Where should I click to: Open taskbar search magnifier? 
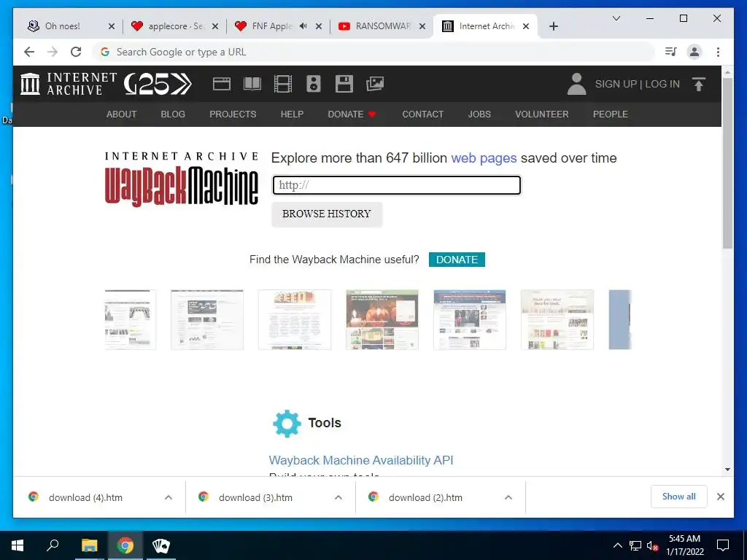(x=53, y=545)
